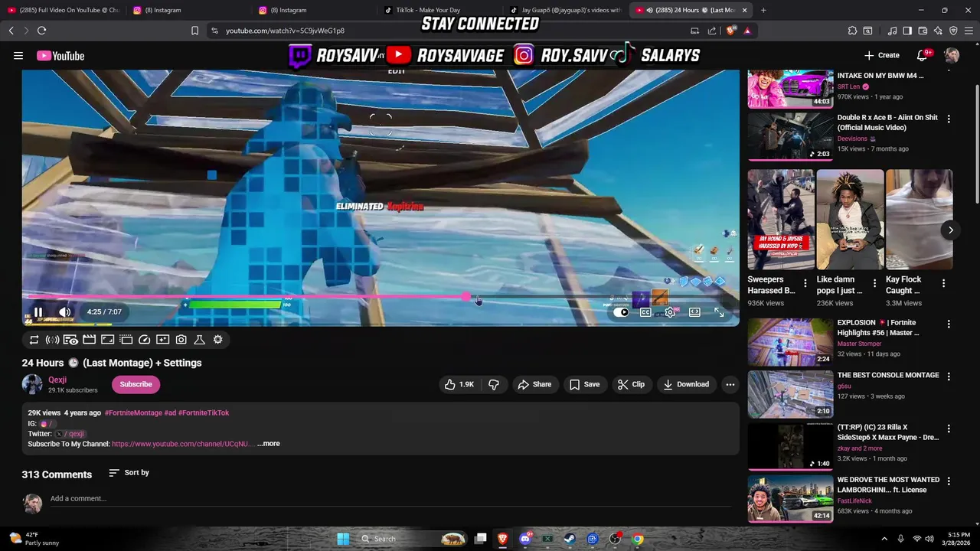Screen dimensions: 980x551
Task: Open the #FortniteMontage hashtag link
Action: (133, 413)
